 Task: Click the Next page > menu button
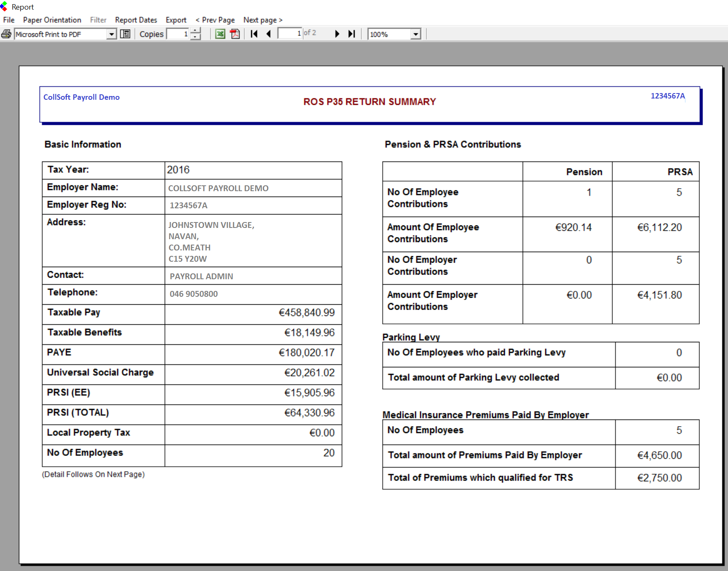tap(263, 20)
